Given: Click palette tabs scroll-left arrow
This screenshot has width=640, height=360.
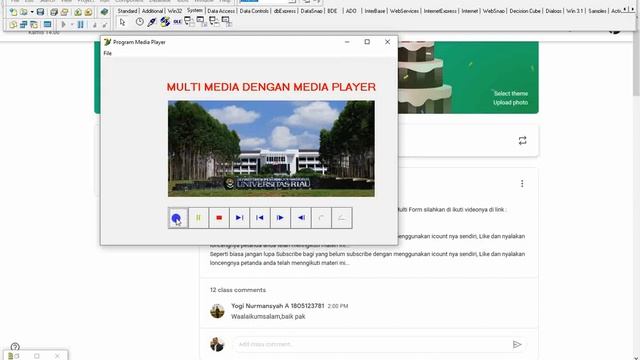Looking at the screenshot, I should (625, 10).
